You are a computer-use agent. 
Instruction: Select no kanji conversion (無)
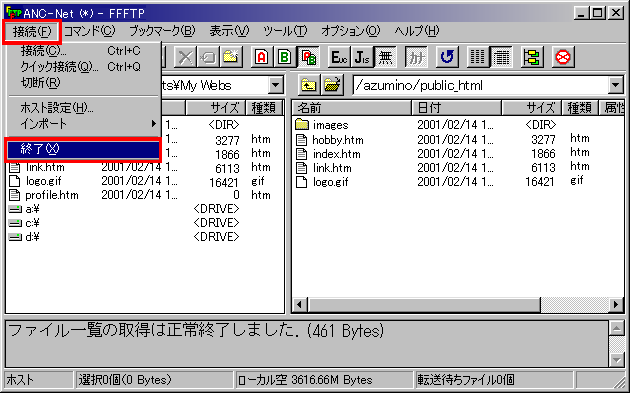tap(385, 57)
